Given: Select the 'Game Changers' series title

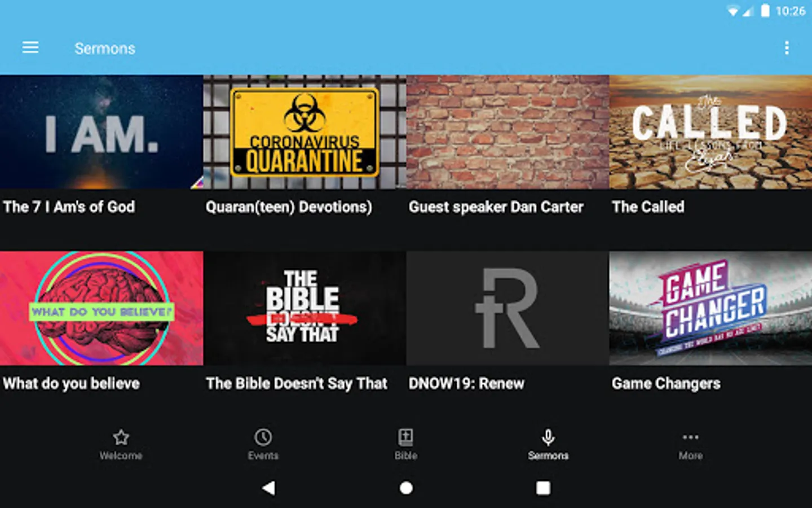Looking at the screenshot, I should (666, 384).
